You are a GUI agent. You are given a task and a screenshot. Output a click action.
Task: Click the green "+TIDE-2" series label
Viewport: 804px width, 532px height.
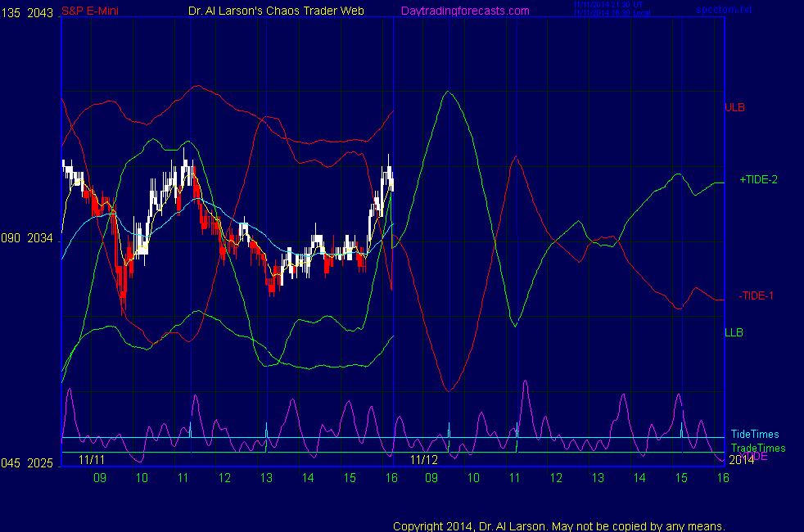(x=758, y=179)
